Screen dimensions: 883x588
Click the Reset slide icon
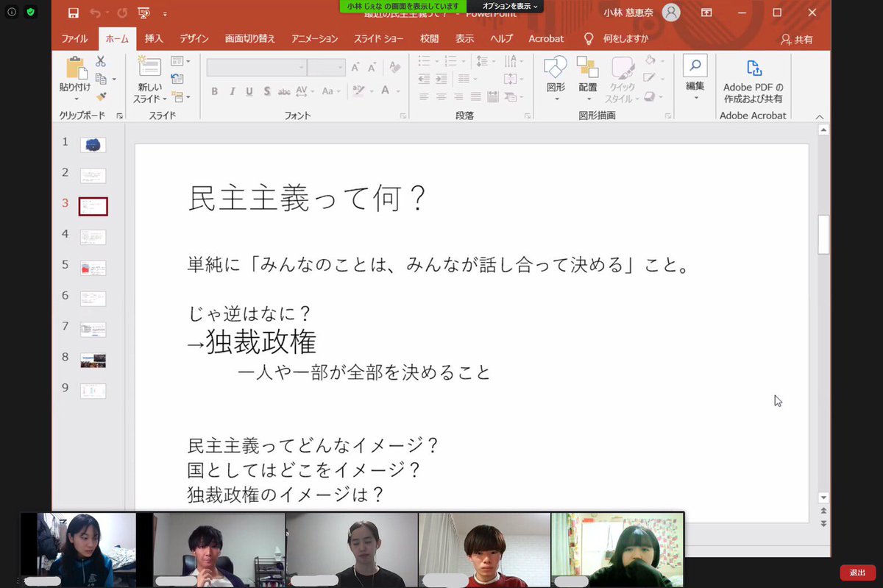[x=177, y=79]
